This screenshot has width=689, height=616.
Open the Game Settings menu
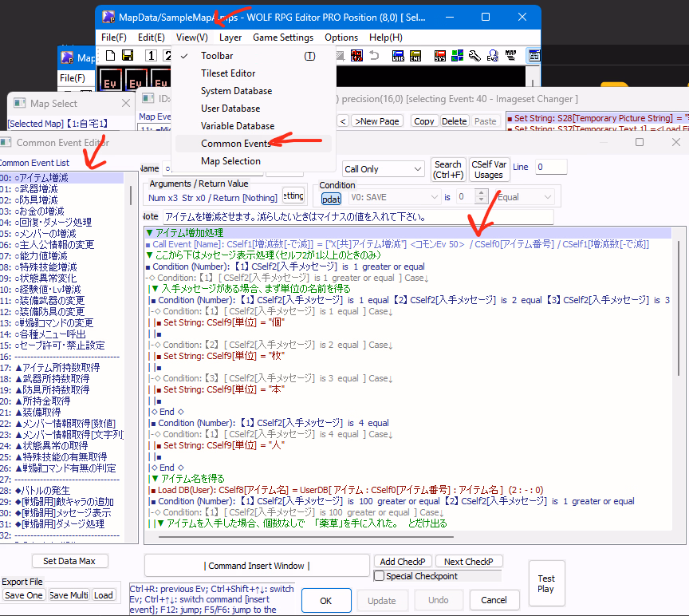pos(283,38)
